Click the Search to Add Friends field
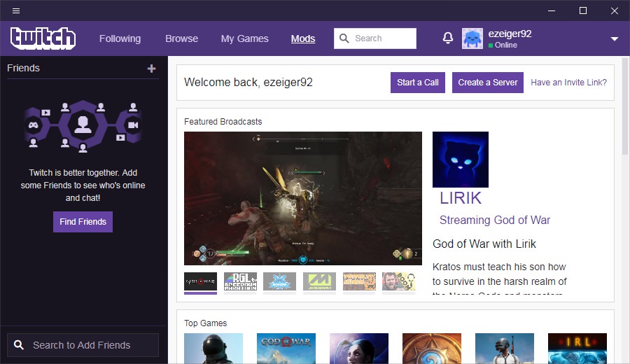The image size is (630, 364). click(x=83, y=344)
